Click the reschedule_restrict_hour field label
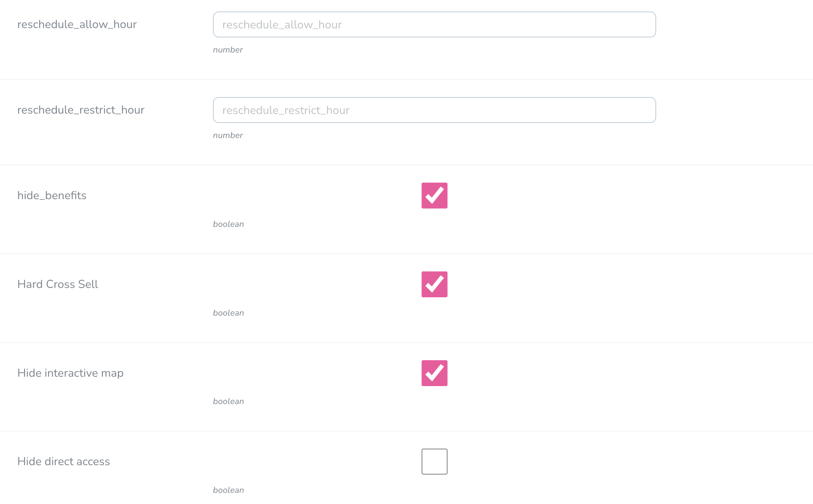 81,110
